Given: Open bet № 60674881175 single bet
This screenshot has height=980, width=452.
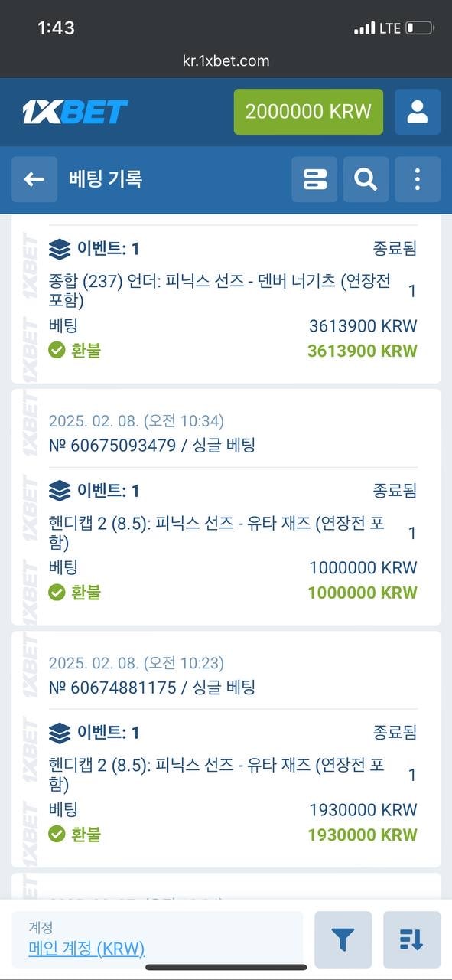Looking at the screenshot, I should point(151,688).
